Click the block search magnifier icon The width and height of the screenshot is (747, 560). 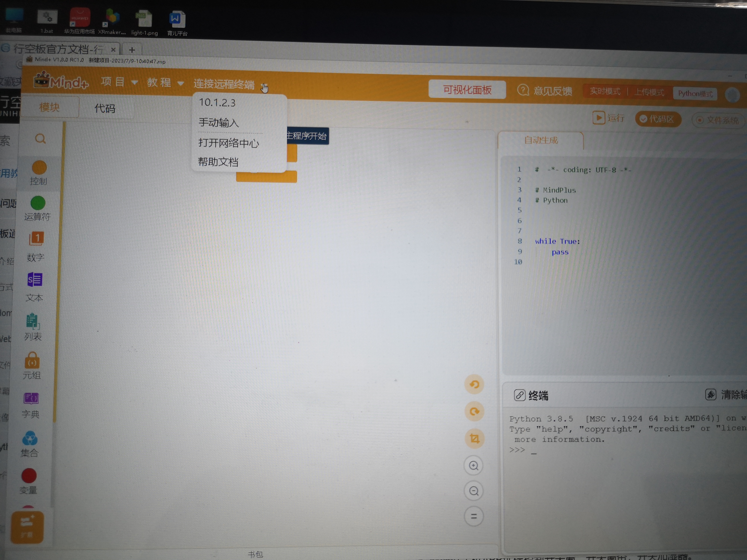(x=40, y=139)
